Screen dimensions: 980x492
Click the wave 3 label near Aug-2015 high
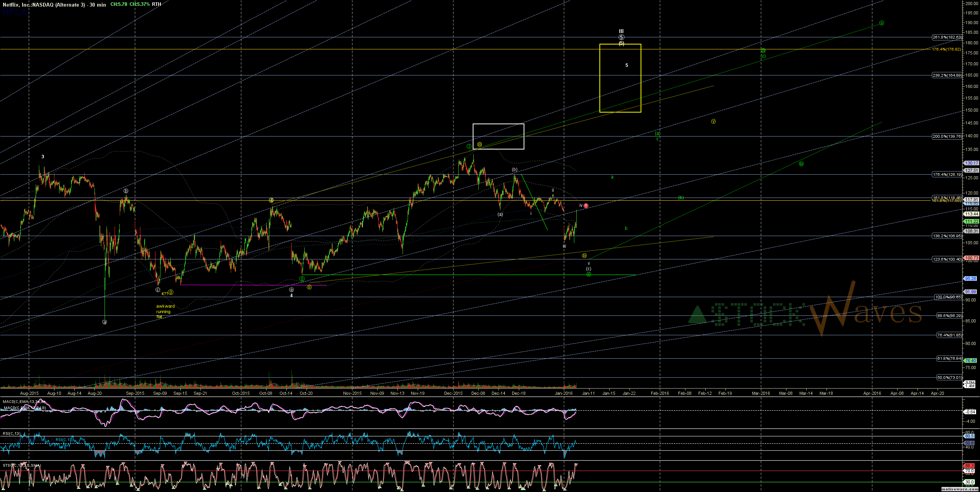click(x=43, y=157)
